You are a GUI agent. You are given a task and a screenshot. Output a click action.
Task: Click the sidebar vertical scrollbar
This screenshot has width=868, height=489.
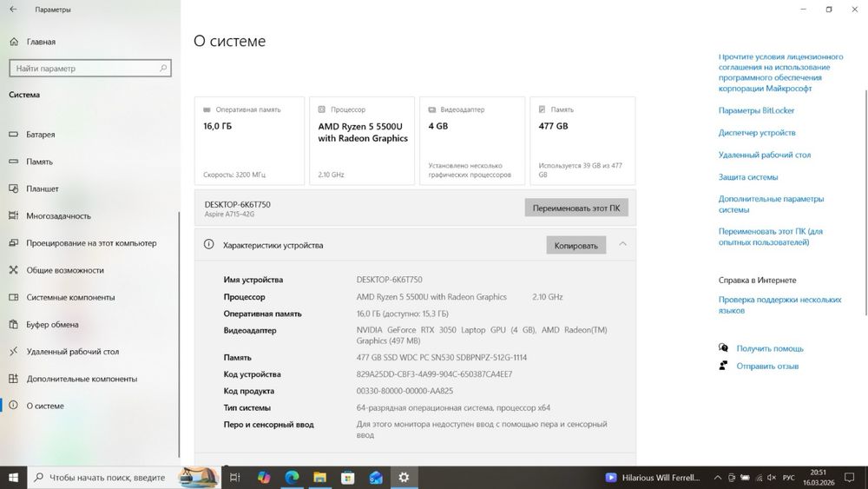tap(178, 334)
